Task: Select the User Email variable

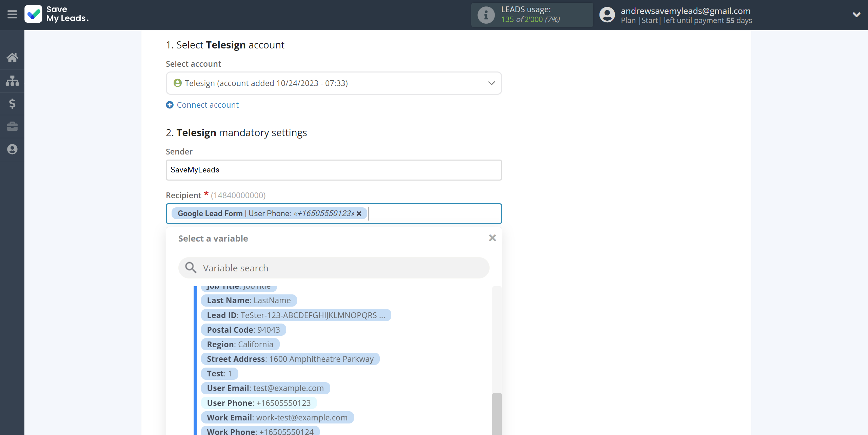Action: pyautogui.click(x=265, y=388)
